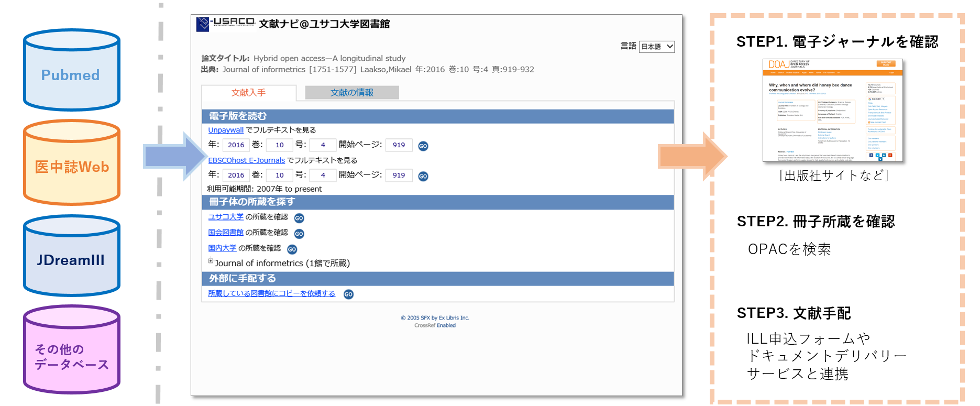Open the ユサコ大学 holdings link
The width and height of the screenshot is (980, 406).
pyautogui.click(x=226, y=217)
